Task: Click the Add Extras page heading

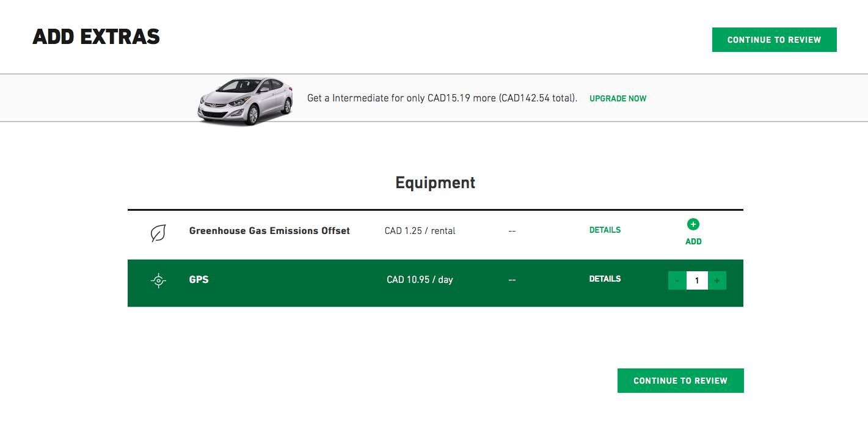Action: coord(96,37)
